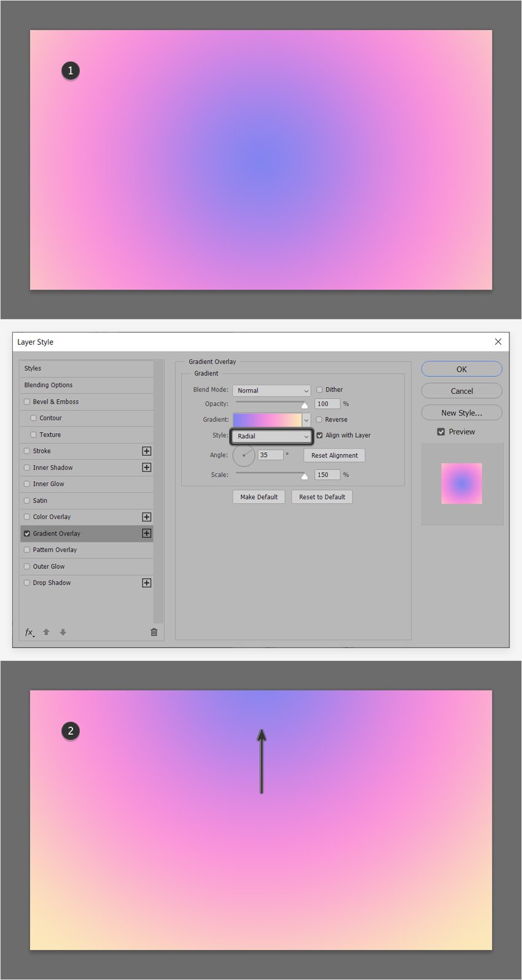Add another Stroke effect plus icon
The width and height of the screenshot is (522, 980).
tap(147, 451)
